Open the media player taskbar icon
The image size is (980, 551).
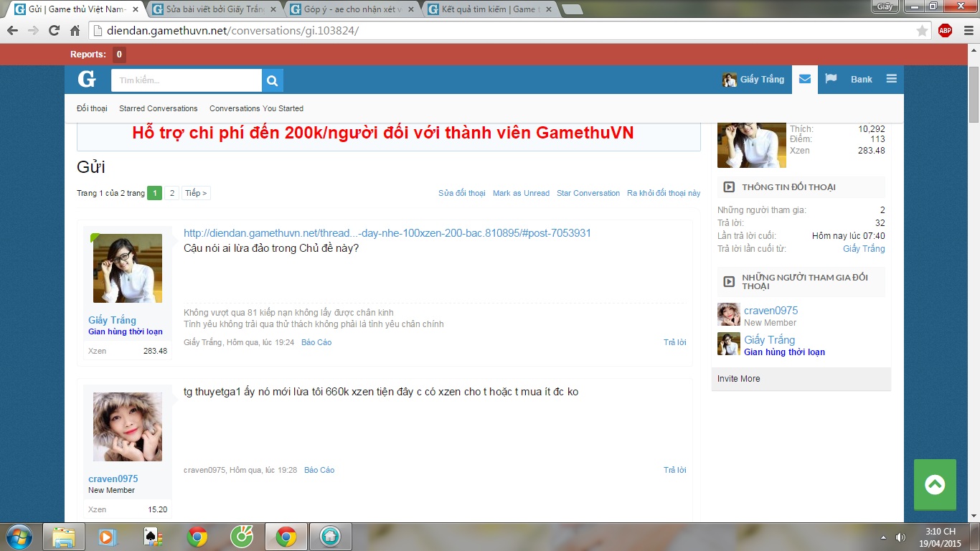click(x=108, y=537)
